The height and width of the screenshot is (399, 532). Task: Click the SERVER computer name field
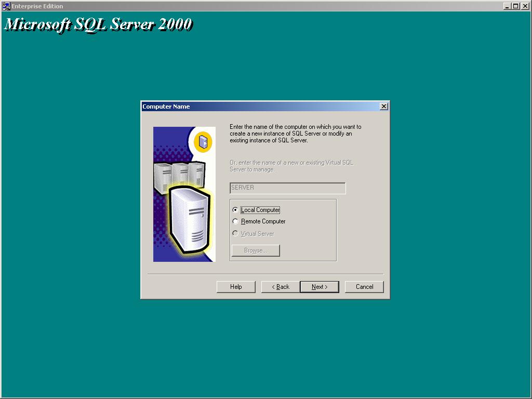point(288,188)
